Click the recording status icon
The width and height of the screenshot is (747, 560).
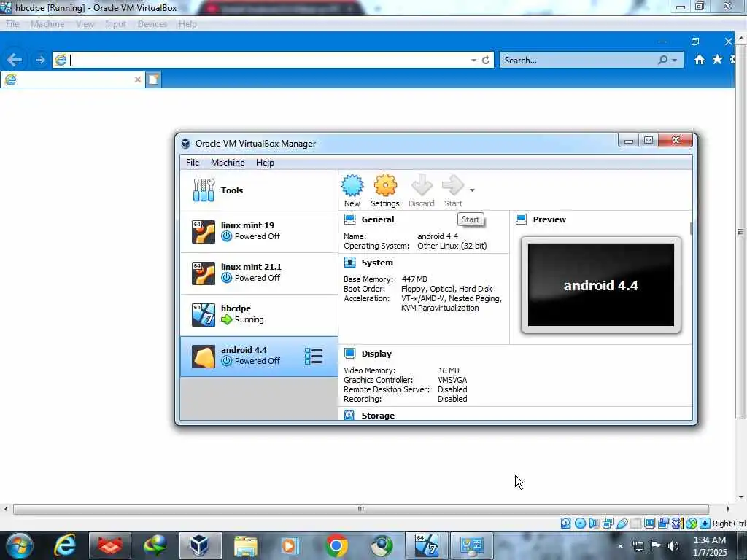663,524
